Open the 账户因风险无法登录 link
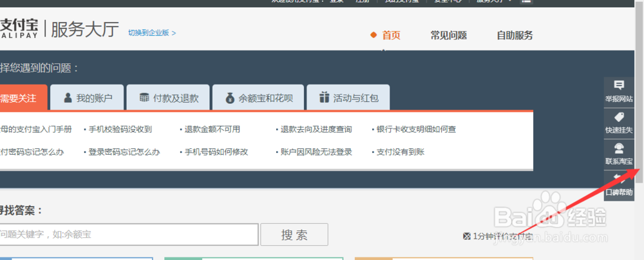 (x=316, y=152)
